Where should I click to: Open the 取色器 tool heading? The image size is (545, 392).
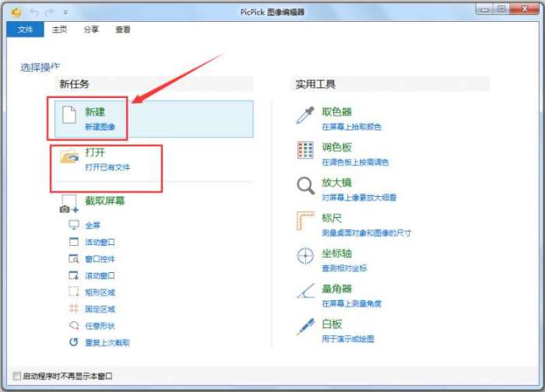tap(336, 112)
